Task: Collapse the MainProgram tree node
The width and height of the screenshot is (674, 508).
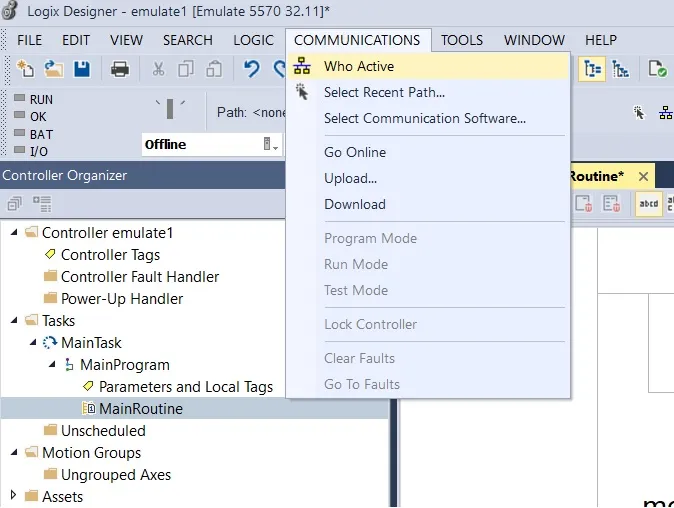Action: (x=52, y=364)
